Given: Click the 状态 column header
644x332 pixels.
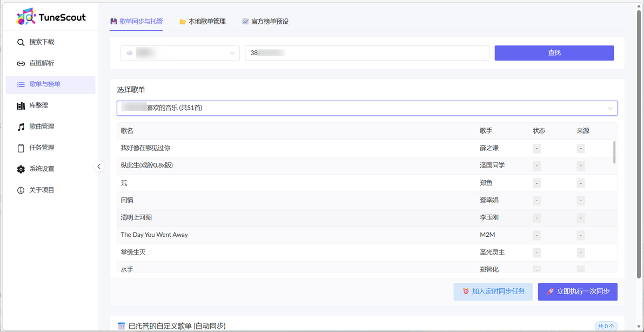Looking at the screenshot, I should click(x=539, y=131).
